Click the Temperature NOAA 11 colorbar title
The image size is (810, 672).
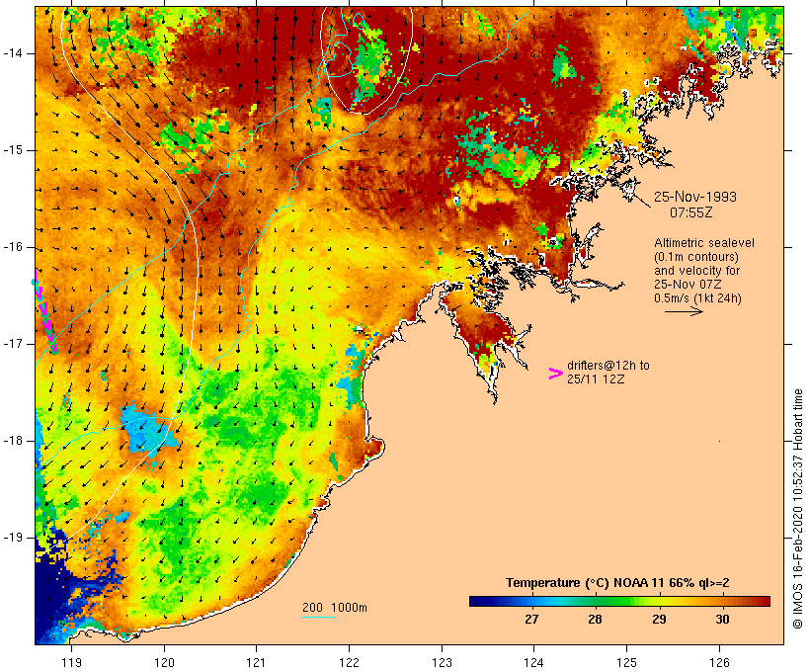tap(617, 583)
